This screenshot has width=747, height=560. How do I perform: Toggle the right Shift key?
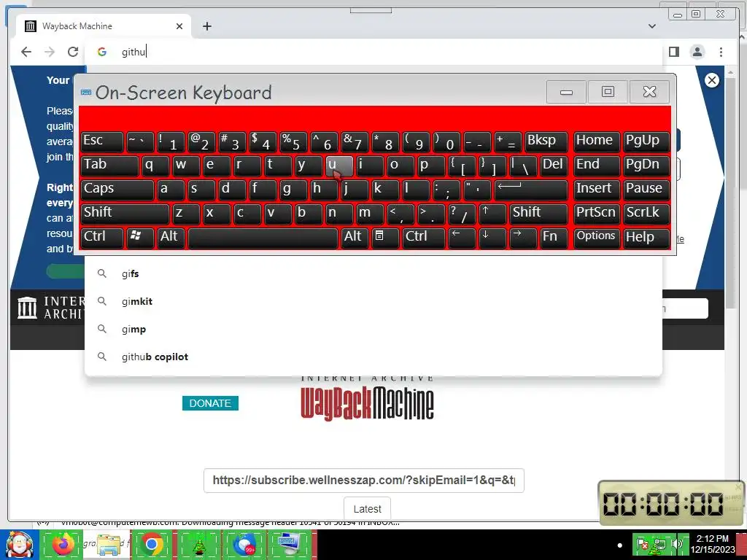[x=538, y=213]
